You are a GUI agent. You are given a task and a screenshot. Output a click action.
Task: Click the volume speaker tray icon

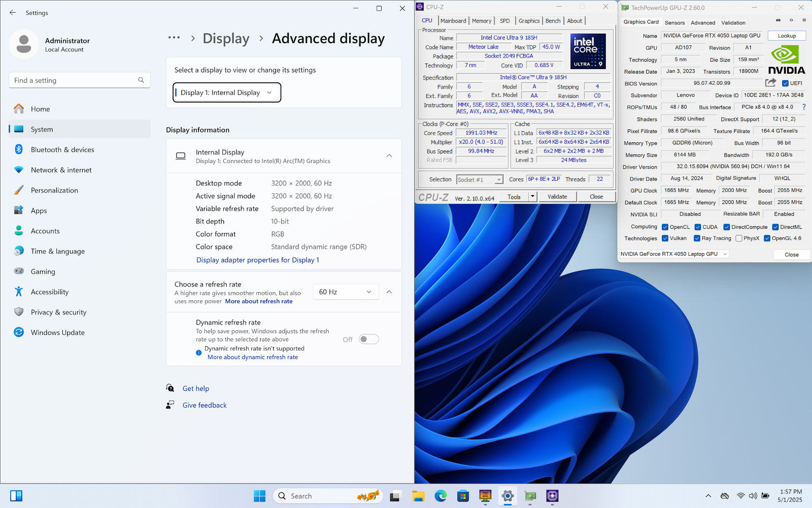point(753,496)
